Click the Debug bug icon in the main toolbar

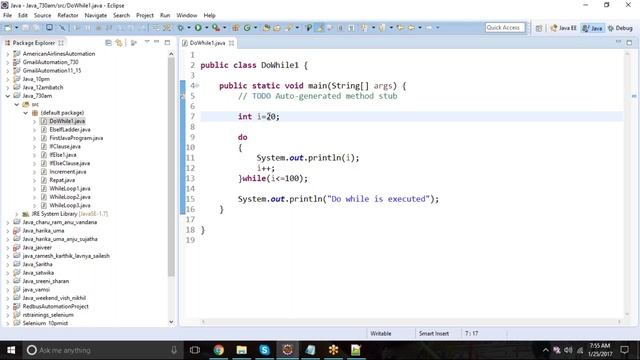(181, 28)
